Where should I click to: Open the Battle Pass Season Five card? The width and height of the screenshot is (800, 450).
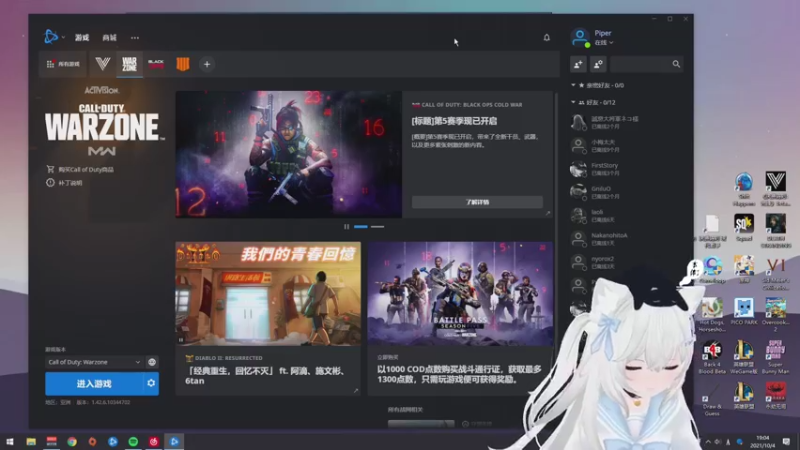point(460,318)
